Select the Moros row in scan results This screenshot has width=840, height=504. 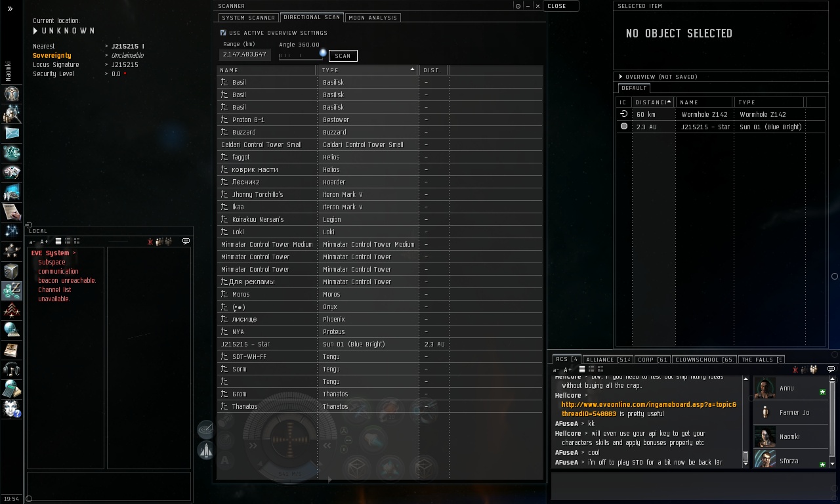[x=380, y=294]
